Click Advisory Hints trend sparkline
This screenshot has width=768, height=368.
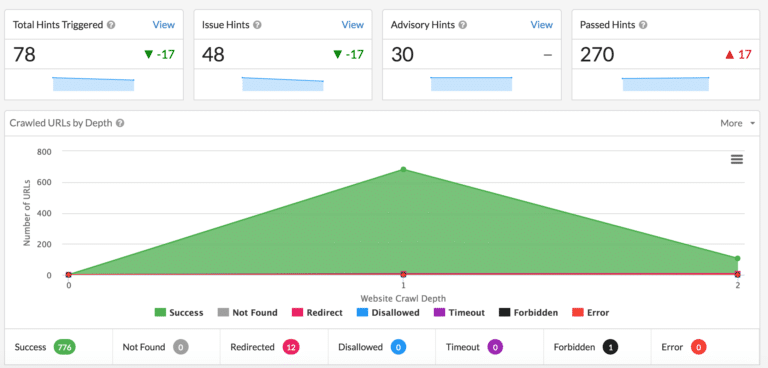[471, 84]
